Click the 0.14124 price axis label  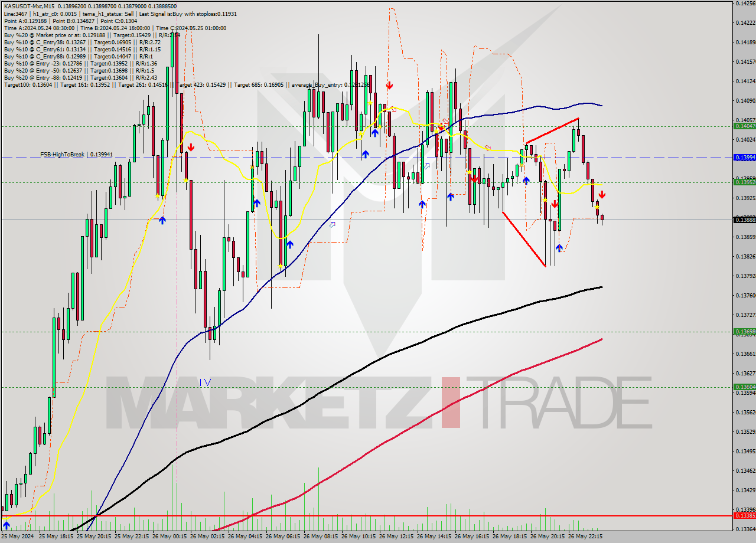tap(745, 81)
